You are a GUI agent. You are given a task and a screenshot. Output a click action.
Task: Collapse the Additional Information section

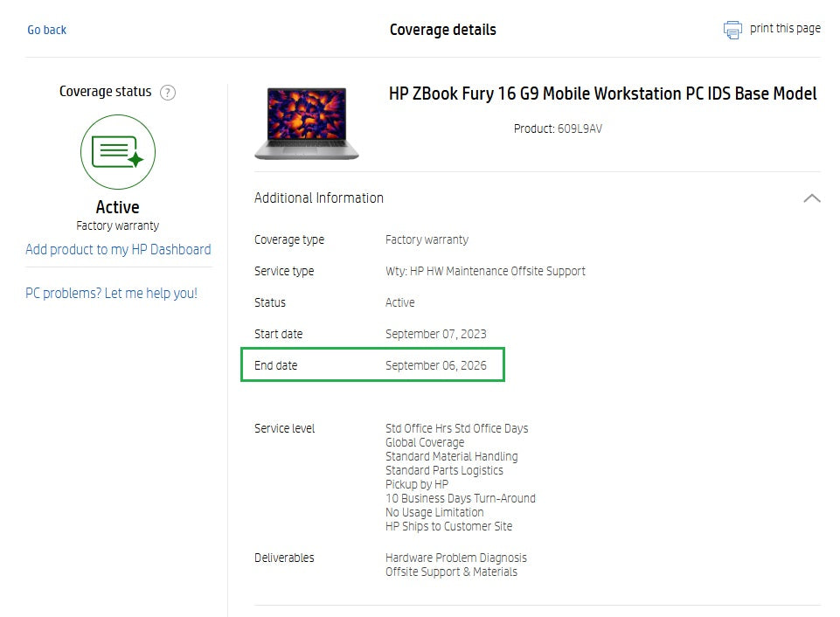pyautogui.click(x=809, y=198)
